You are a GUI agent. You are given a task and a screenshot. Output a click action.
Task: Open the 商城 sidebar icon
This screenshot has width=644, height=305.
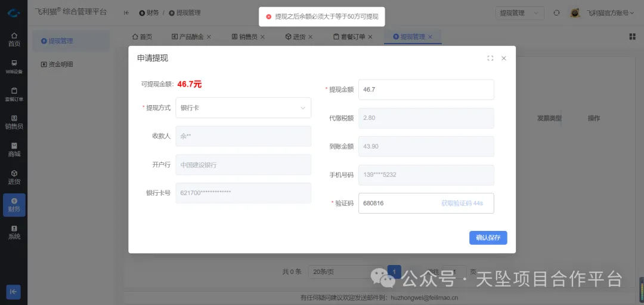14,149
